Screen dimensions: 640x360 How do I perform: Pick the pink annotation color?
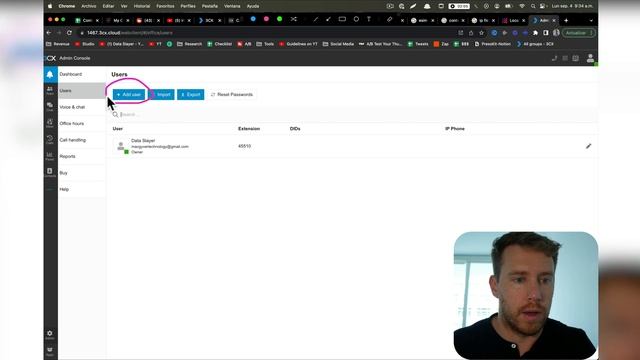point(266,19)
